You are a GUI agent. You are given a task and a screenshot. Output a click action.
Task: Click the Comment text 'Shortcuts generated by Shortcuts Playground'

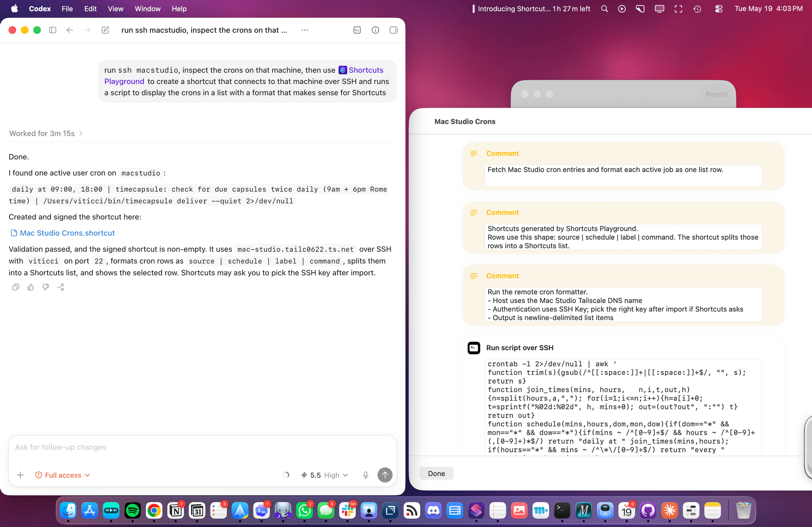(x=623, y=237)
